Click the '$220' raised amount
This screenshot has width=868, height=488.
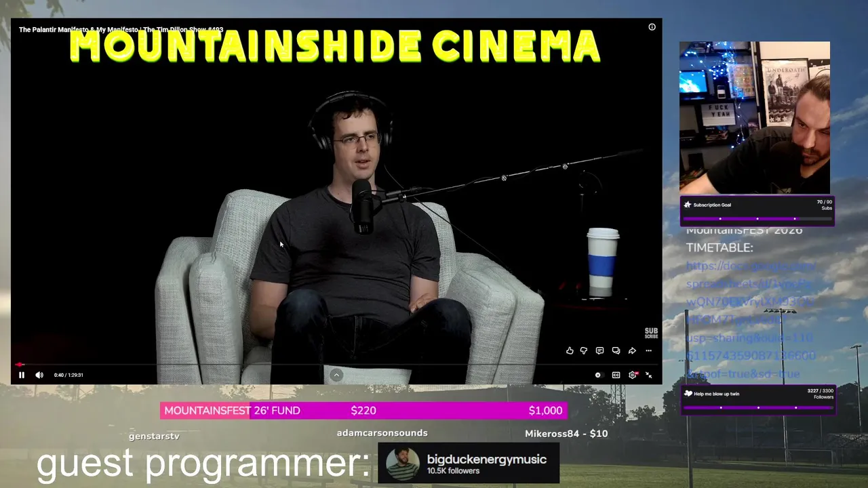point(363,410)
